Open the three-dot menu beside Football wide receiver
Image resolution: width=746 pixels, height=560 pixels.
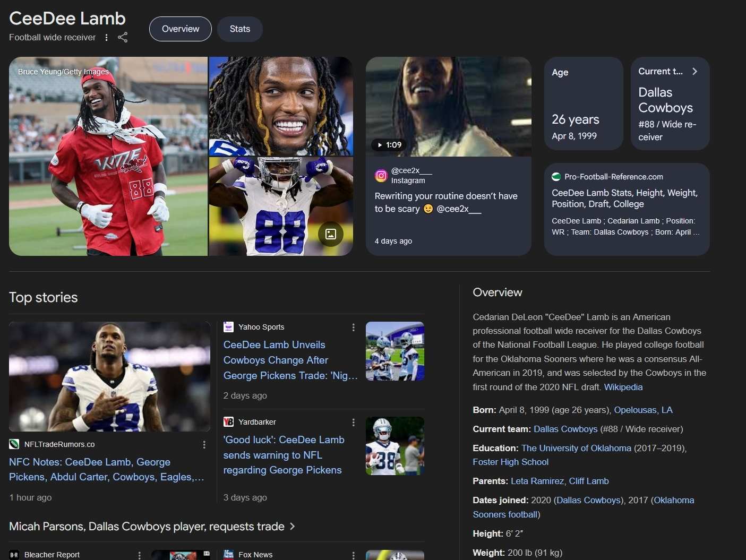coord(107,37)
